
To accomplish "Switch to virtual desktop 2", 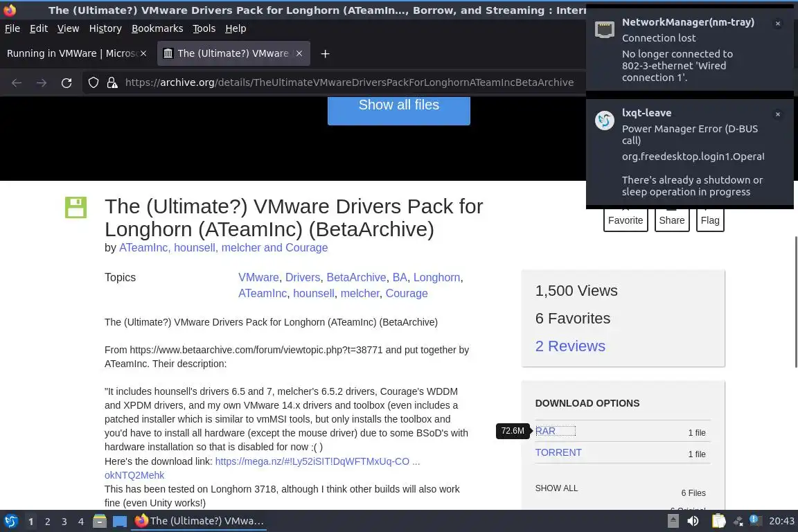I will (x=47, y=522).
